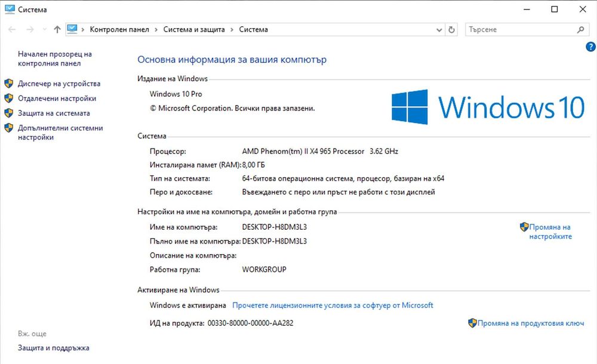Image resolution: width=597 pixels, height=364 pixels.
Task: Click Промяна на настройките link
Action: click(550, 232)
